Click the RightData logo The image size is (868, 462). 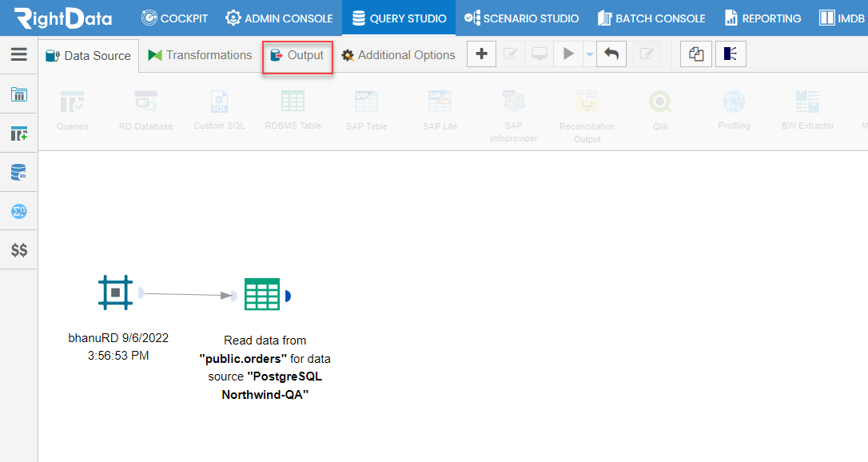[x=63, y=18]
